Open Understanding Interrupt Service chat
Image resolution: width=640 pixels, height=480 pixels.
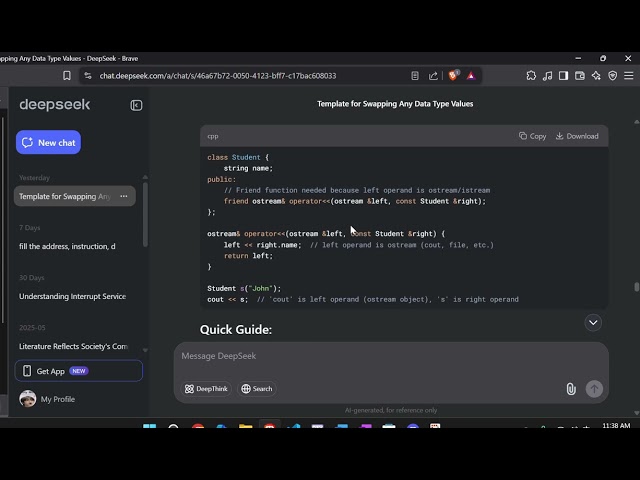click(72, 296)
